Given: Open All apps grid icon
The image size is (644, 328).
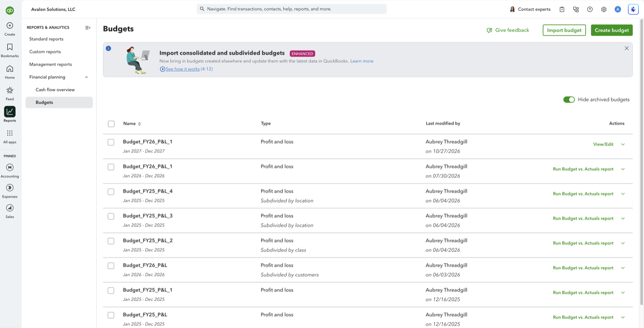Looking at the screenshot, I should point(10,133).
